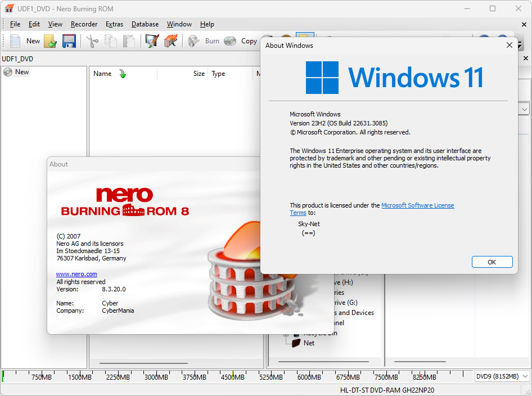Click OK in the About Windows dialog
Viewport: 532px width, 396px height.
(x=492, y=262)
